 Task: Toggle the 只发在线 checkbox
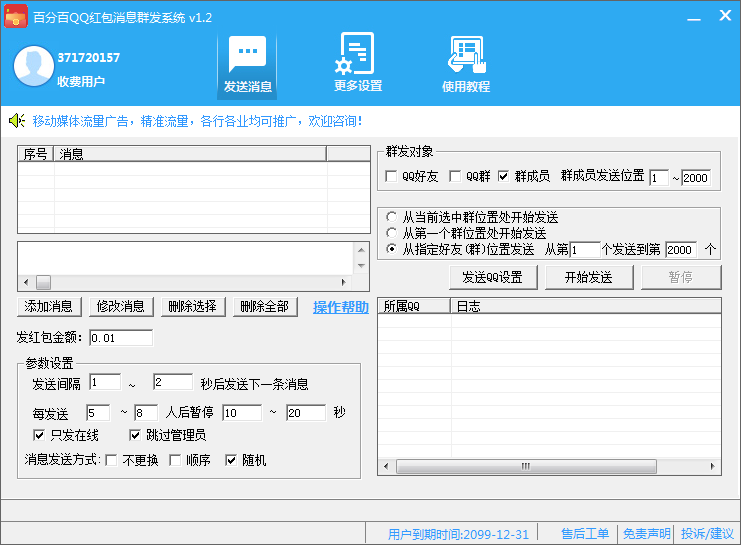tap(39, 435)
